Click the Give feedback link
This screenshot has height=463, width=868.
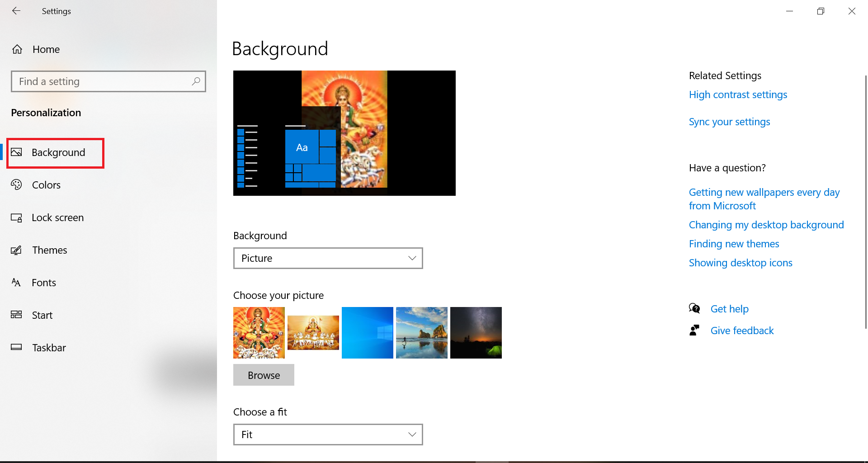[x=742, y=331]
